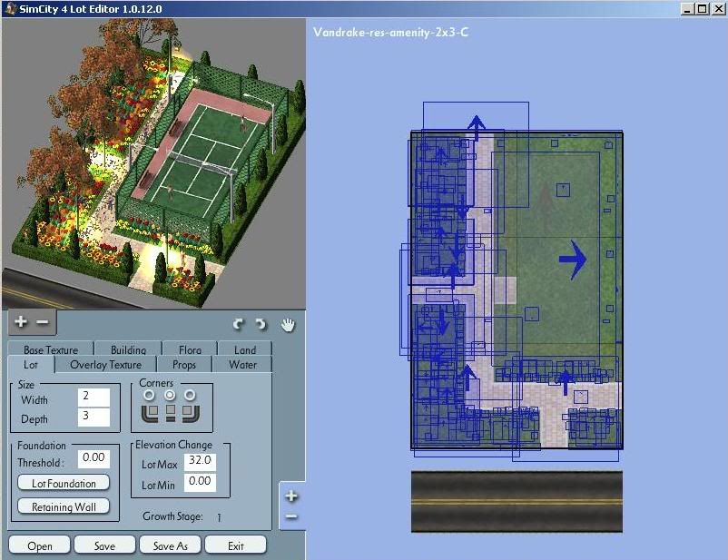Zoom in the lot plan view
The image size is (728, 560).
pos(291,496)
